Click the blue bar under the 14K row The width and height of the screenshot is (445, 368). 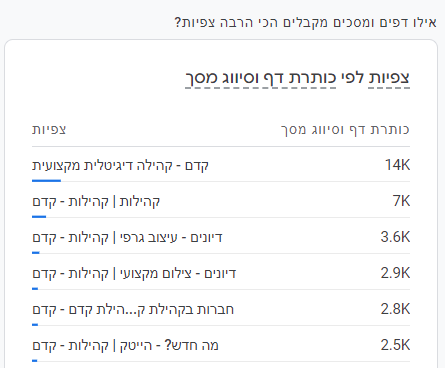point(46,181)
